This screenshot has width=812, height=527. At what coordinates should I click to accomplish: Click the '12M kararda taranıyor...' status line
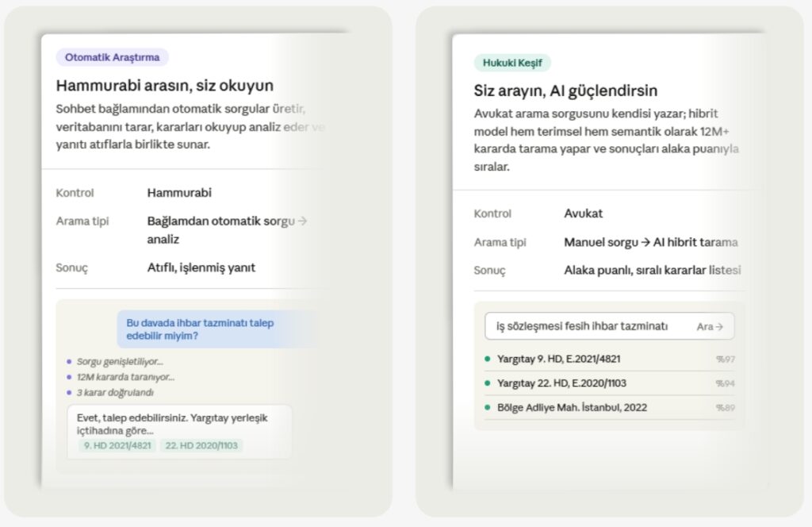click(x=126, y=377)
